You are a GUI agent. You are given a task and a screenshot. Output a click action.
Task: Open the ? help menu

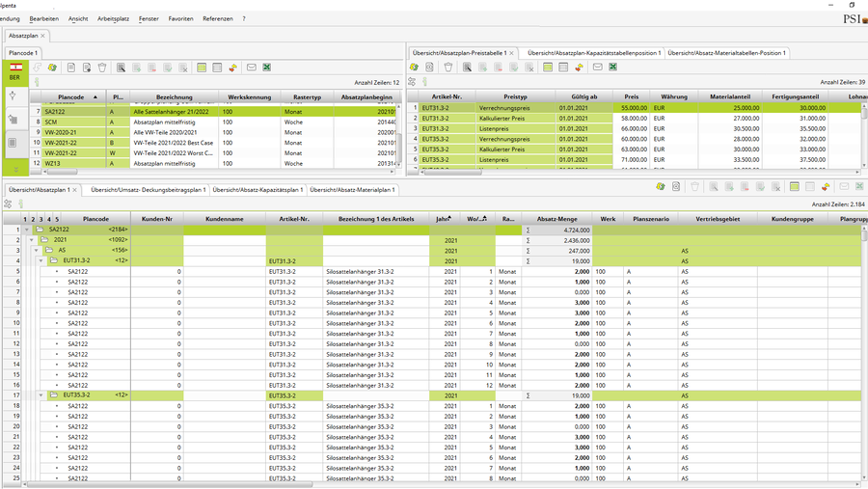(244, 19)
